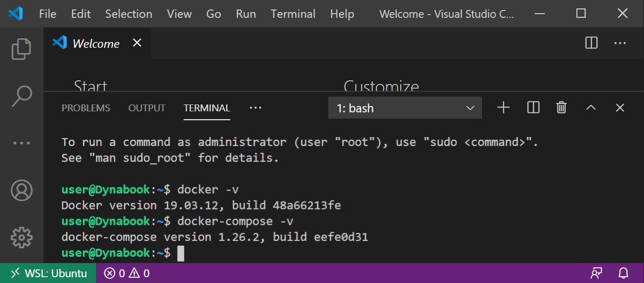Split the terminal pane
The image size is (644, 283).
tap(533, 108)
